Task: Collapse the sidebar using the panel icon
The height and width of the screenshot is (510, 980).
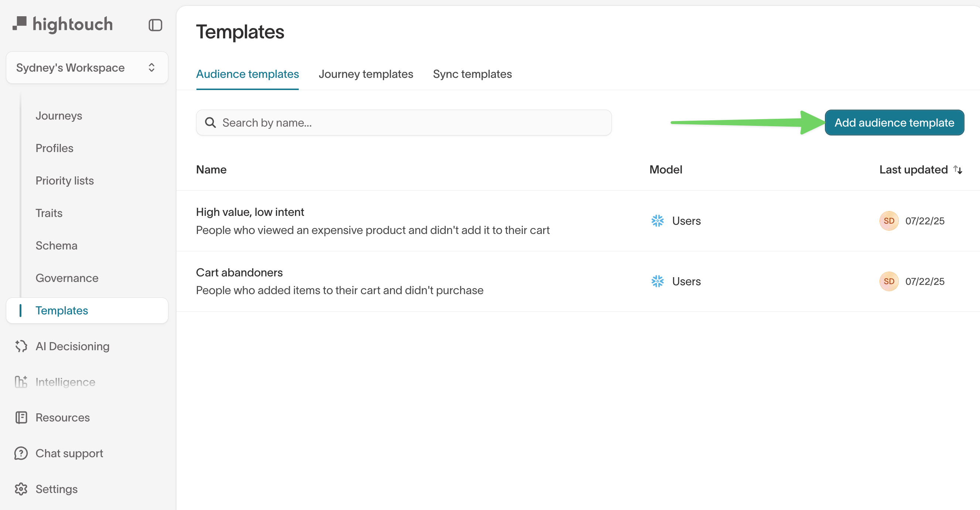Action: [155, 25]
